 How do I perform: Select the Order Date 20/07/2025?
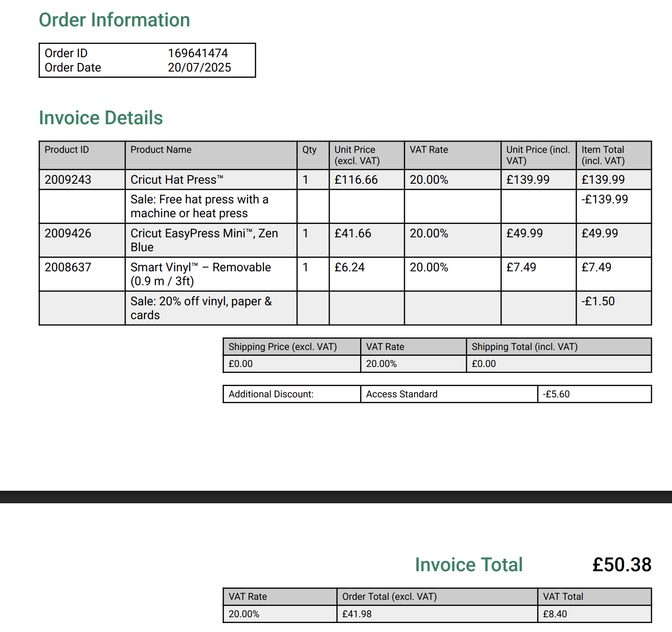tap(199, 67)
